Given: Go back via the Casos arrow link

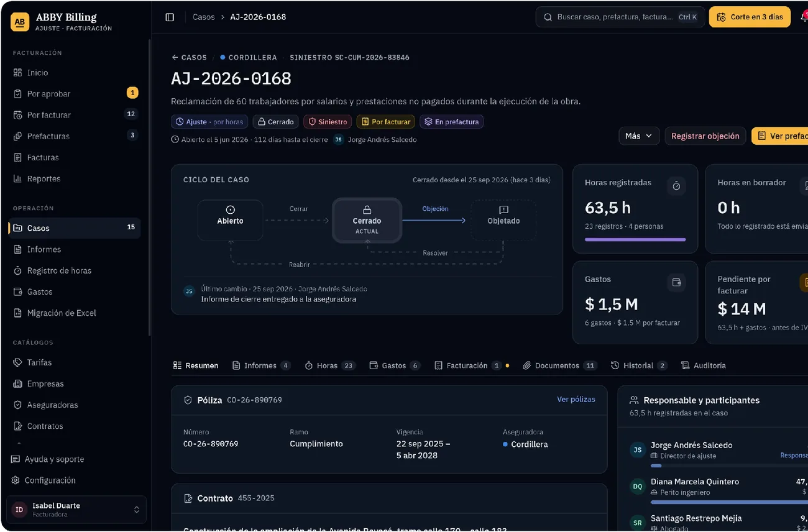Looking at the screenshot, I should point(189,57).
